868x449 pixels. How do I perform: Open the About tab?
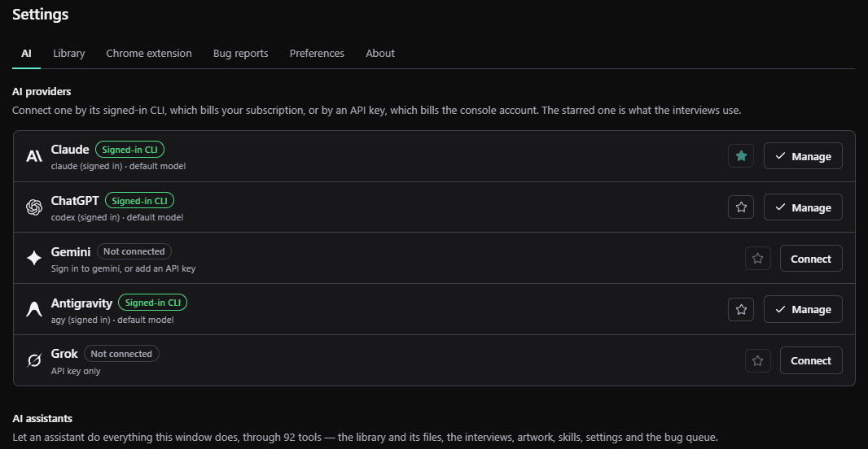point(379,54)
